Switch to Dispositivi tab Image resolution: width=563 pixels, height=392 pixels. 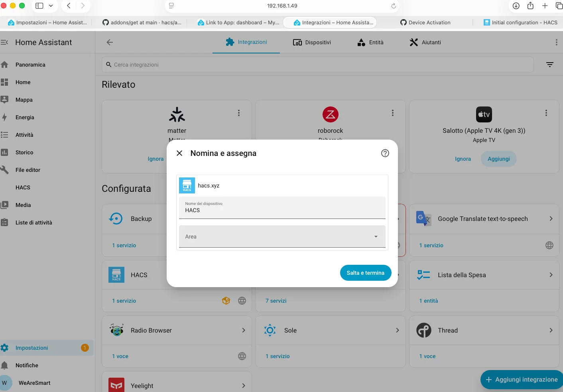point(312,42)
